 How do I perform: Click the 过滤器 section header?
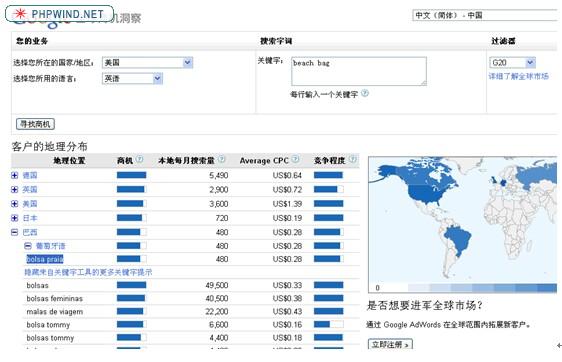503,41
